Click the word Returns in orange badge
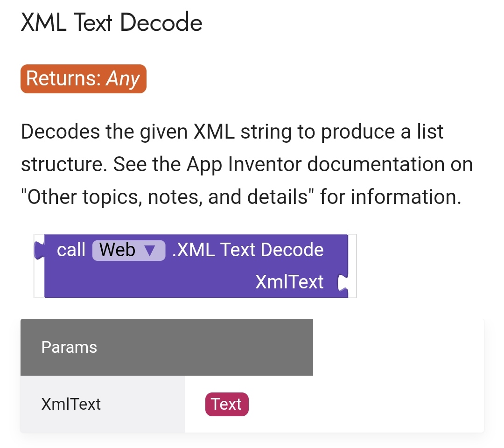504x448 pixels. tap(63, 79)
